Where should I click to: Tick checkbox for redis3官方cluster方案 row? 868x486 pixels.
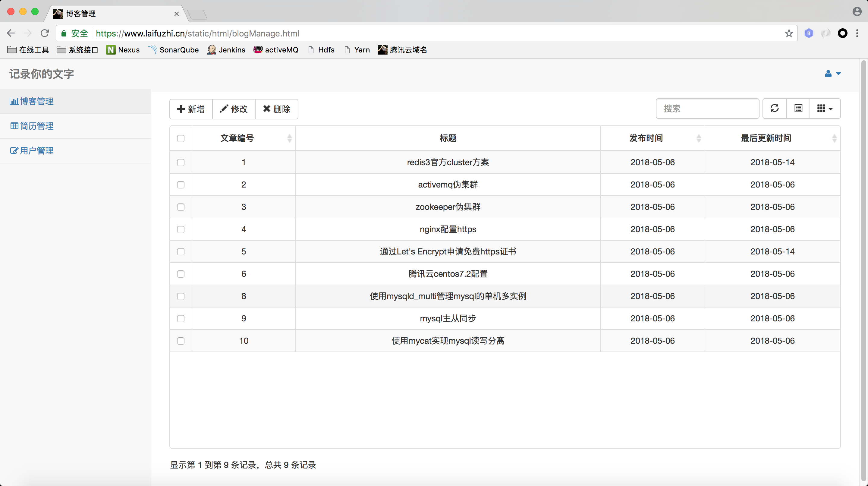pos(181,163)
